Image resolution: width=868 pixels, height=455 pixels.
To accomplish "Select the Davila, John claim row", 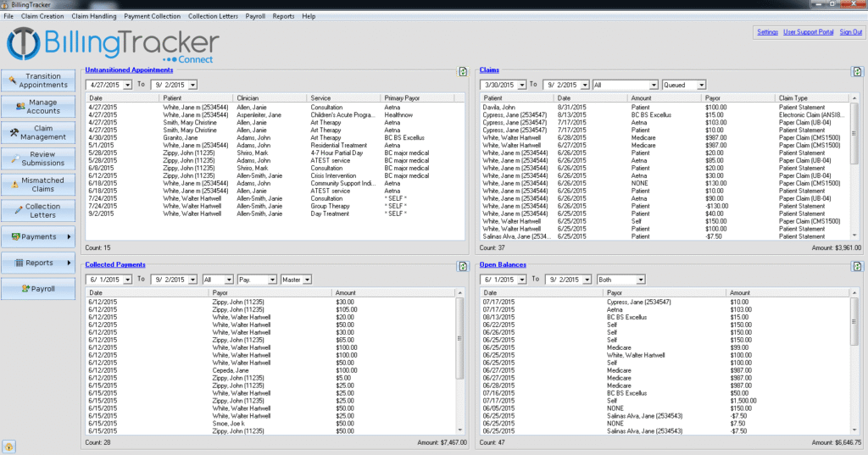I will [x=665, y=108].
